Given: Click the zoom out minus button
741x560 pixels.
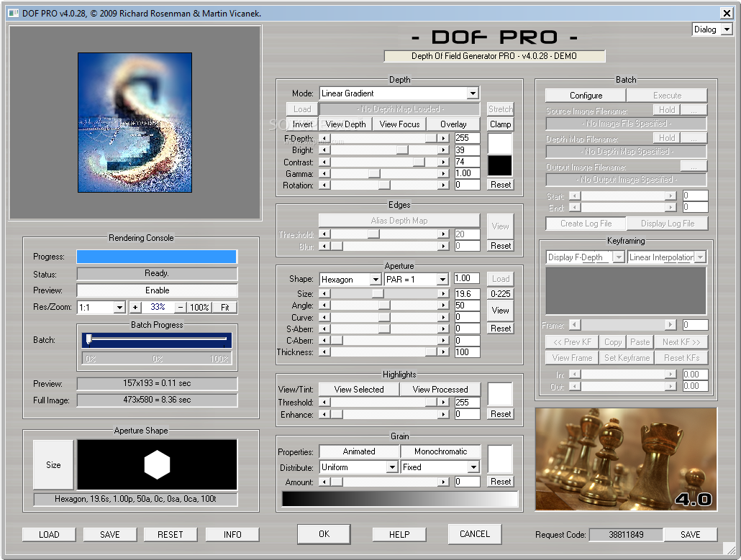Looking at the screenshot, I should tap(180, 308).
